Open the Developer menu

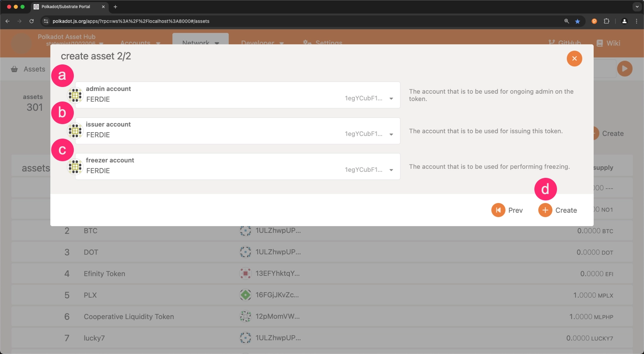[x=262, y=43]
